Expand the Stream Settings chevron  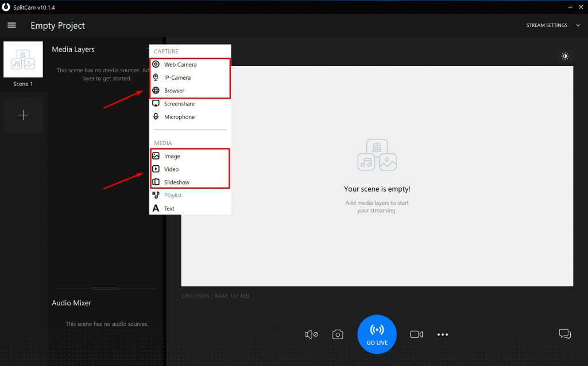(x=578, y=25)
